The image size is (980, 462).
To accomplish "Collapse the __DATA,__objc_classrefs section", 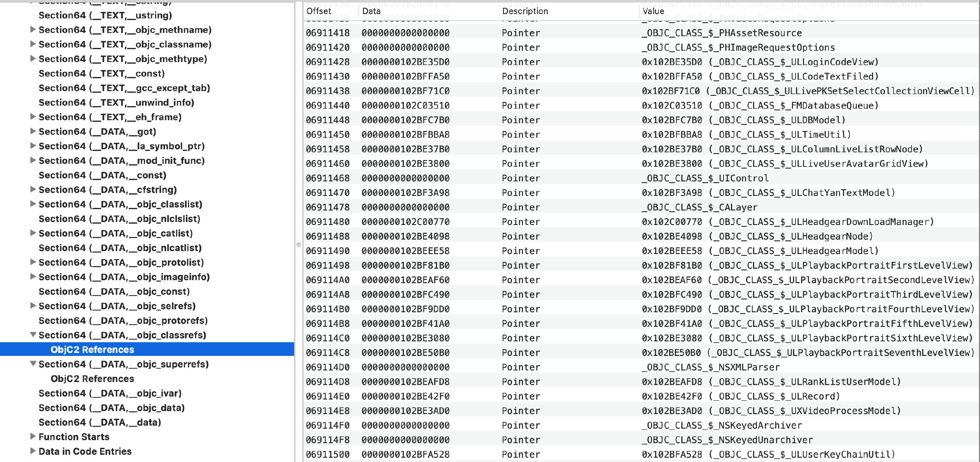I will pyautogui.click(x=33, y=335).
